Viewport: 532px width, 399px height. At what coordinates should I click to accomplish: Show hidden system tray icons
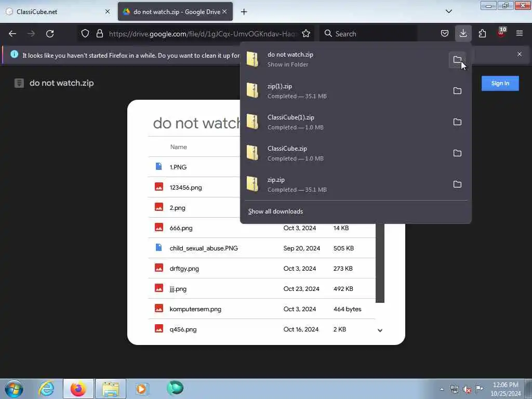point(442,390)
